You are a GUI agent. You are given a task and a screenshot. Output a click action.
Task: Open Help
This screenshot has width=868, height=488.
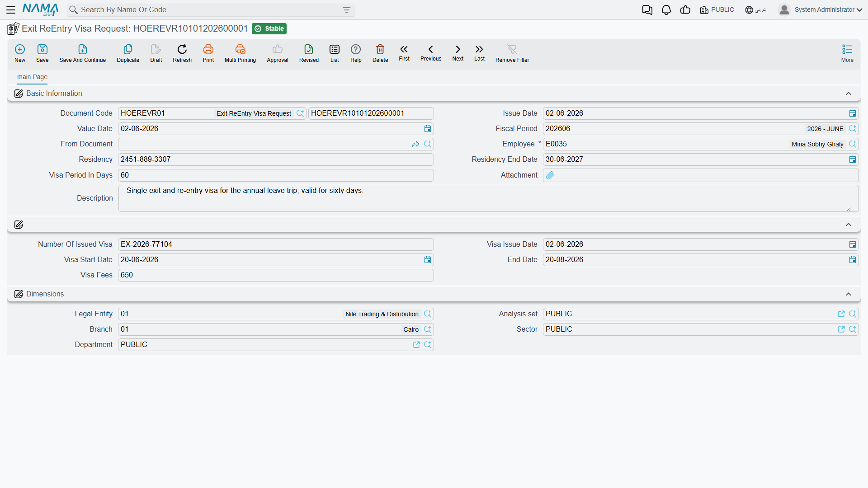point(356,53)
